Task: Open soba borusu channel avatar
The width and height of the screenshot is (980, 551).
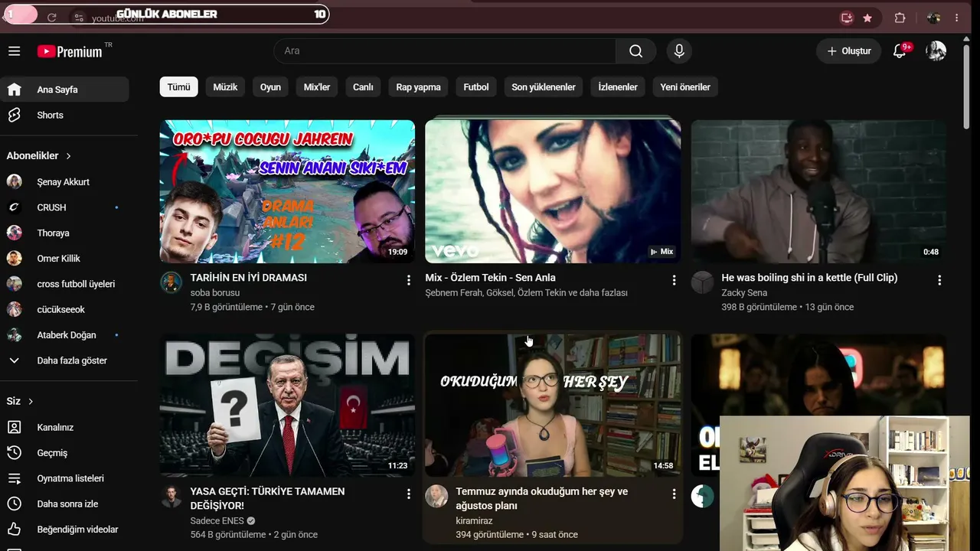Action: click(x=171, y=282)
